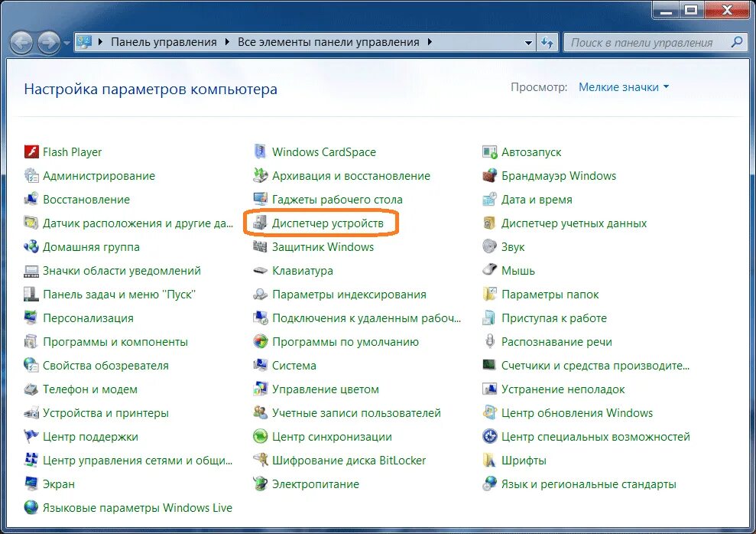Screen dimensions: 756x534
Task: Click the Брандмауэр Windows icon
Action: point(490,176)
